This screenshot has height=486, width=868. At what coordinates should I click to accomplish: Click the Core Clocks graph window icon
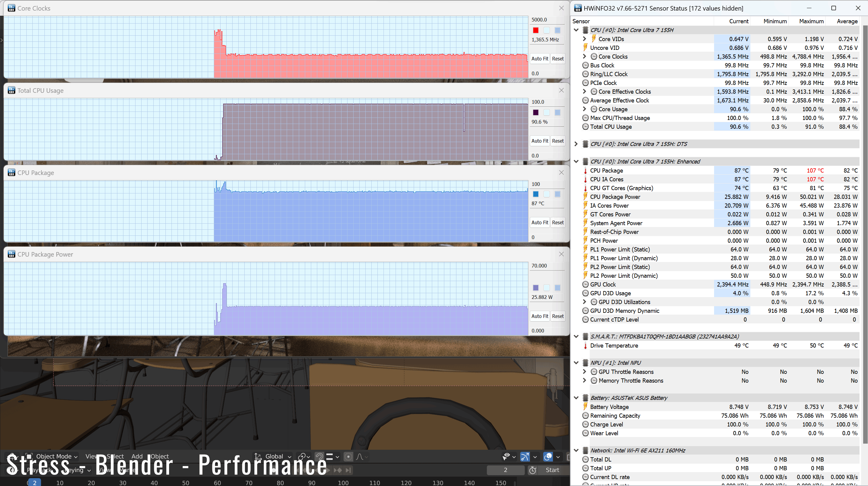[x=11, y=8]
